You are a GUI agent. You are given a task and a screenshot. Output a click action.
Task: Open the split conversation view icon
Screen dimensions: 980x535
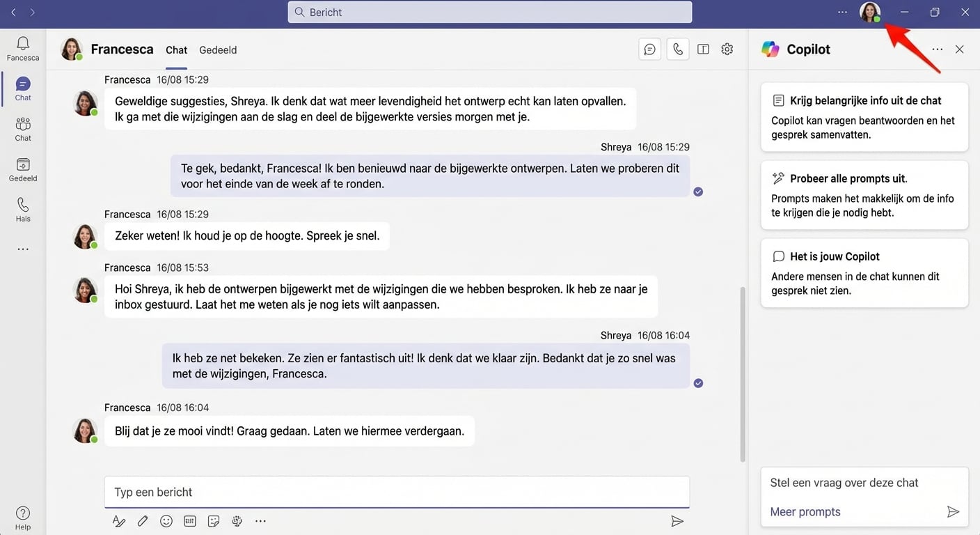[x=703, y=49]
